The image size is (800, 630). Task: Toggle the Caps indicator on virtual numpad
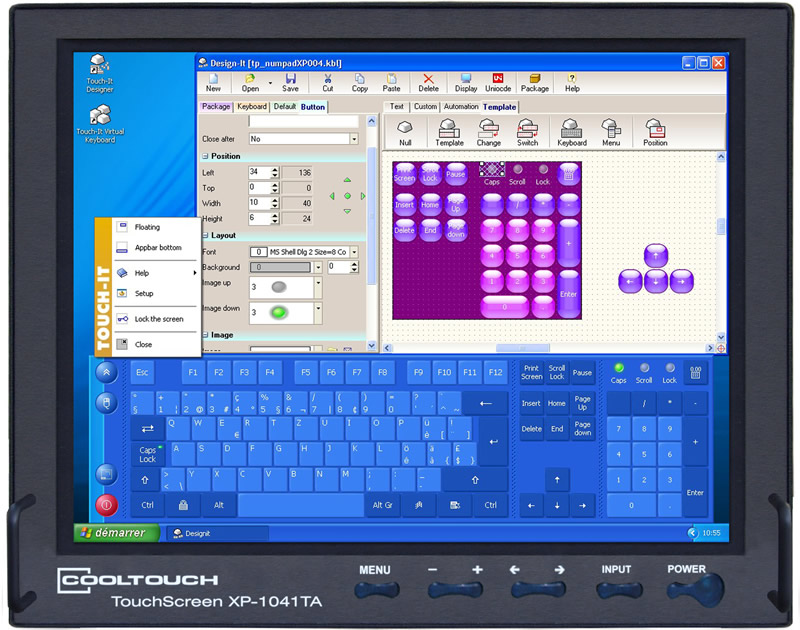(618, 373)
